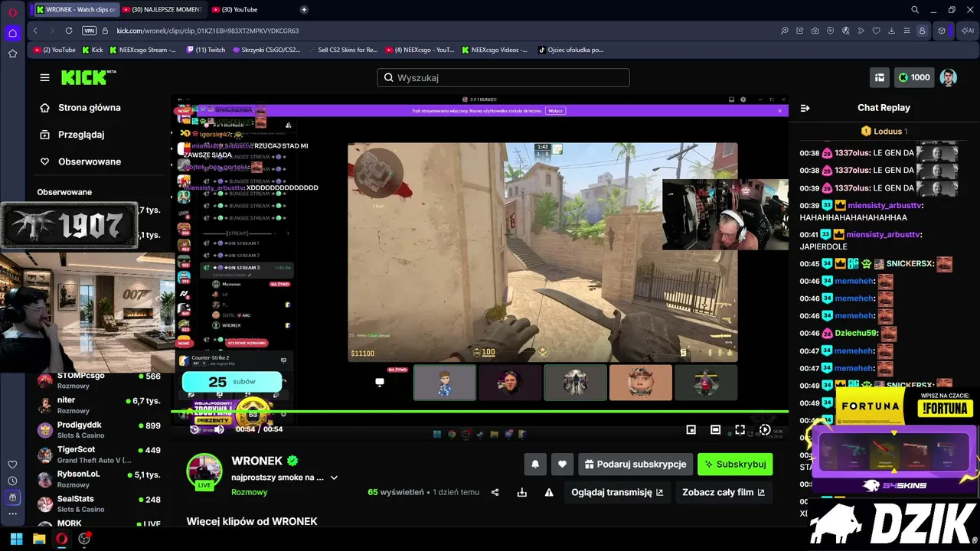This screenshot has width=980, height=551.
Task: Mute the clip's volume
Action: 219,429
